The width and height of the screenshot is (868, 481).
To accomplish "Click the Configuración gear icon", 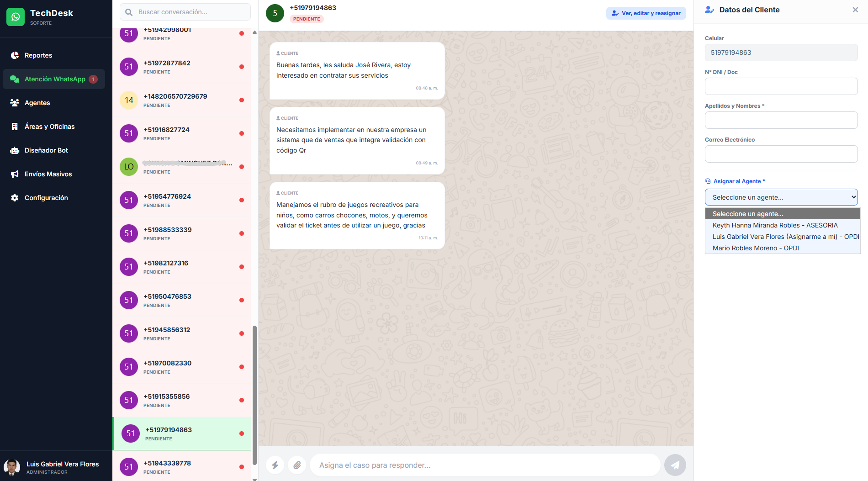I will click(x=15, y=198).
